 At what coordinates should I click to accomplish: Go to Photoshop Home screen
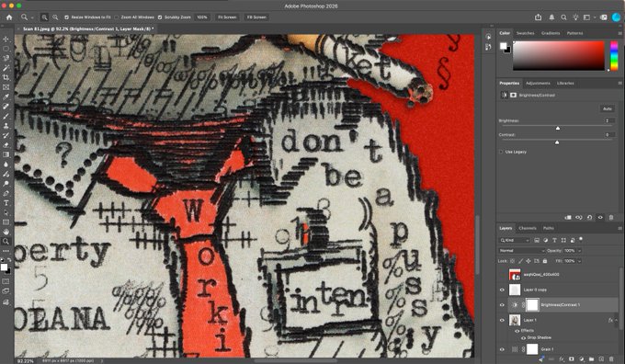tap(9, 17)
